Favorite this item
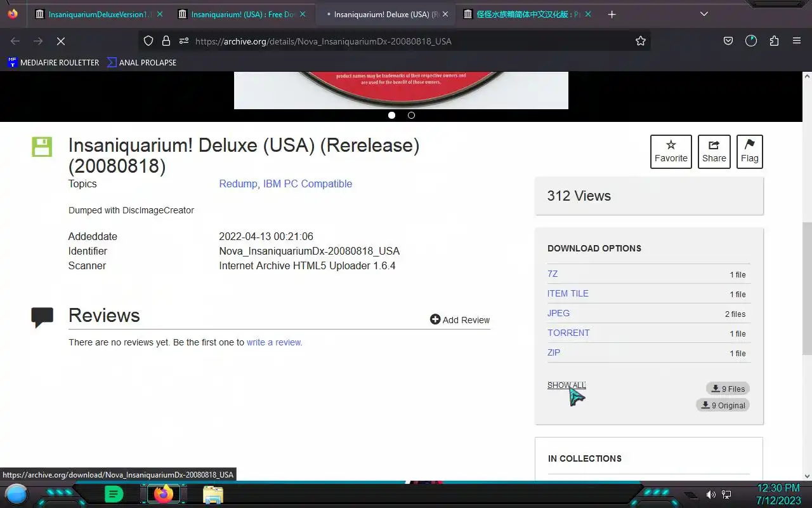 [x=671, y=152]
